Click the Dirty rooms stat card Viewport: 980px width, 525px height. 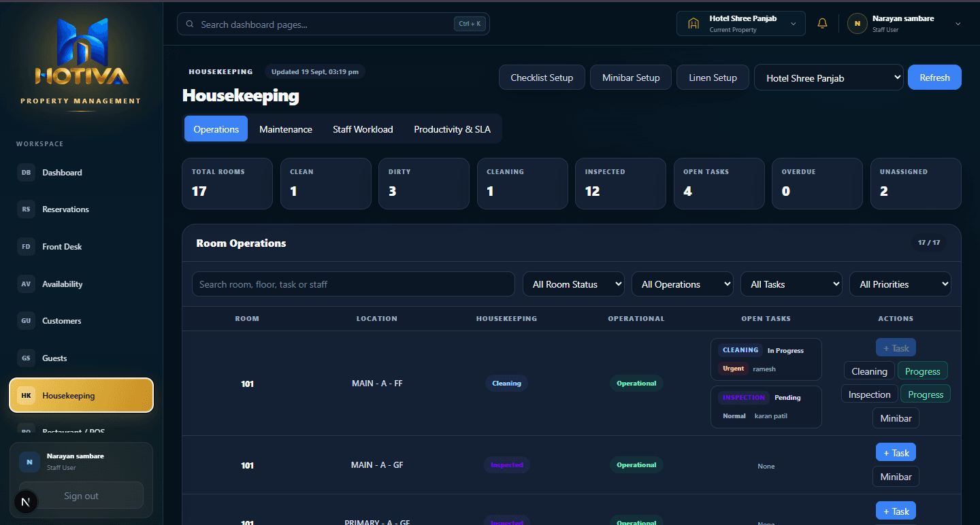click(x=424, y=184)
